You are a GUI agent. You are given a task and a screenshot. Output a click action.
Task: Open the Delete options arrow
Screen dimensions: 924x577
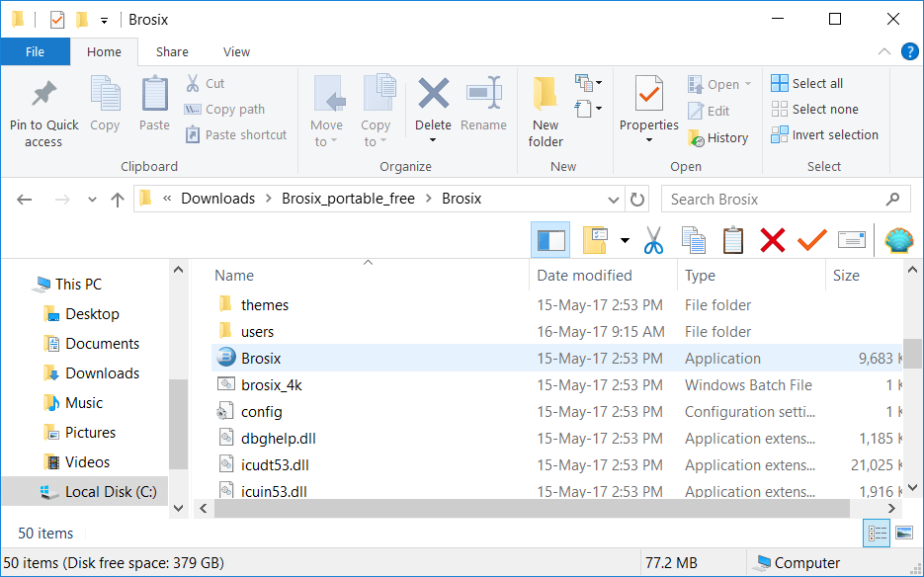click(x=433, y=140)
